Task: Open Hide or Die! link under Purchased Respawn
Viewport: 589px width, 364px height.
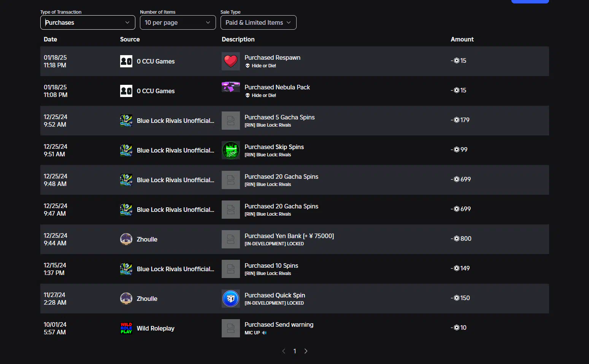Action: click(264, 66)
